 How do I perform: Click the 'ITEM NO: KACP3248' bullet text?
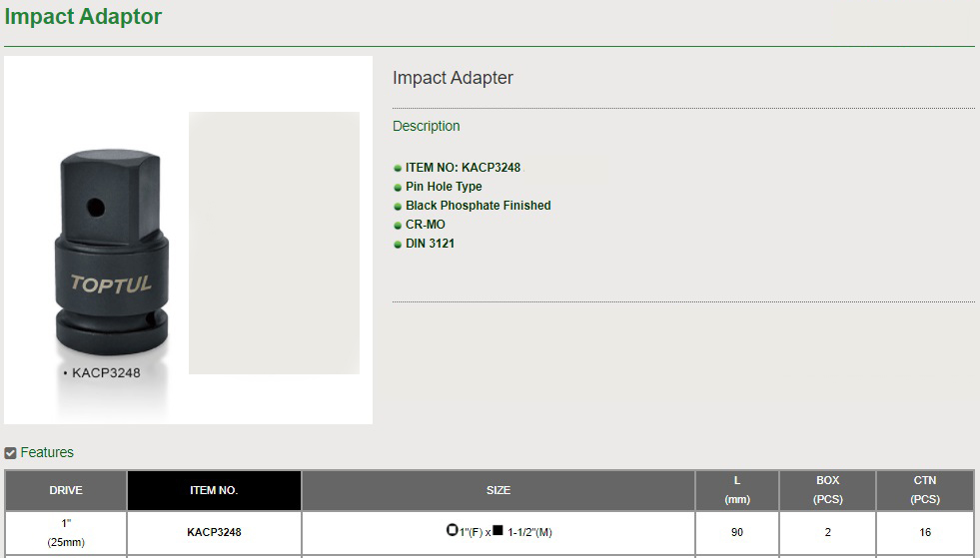pyautogui.click(x=464, y=168)
